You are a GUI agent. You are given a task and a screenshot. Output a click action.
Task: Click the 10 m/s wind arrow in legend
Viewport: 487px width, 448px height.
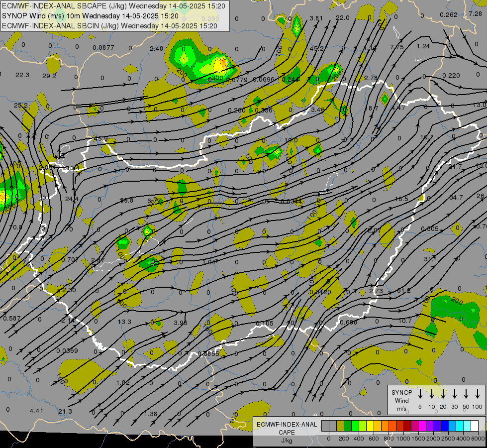432,394
